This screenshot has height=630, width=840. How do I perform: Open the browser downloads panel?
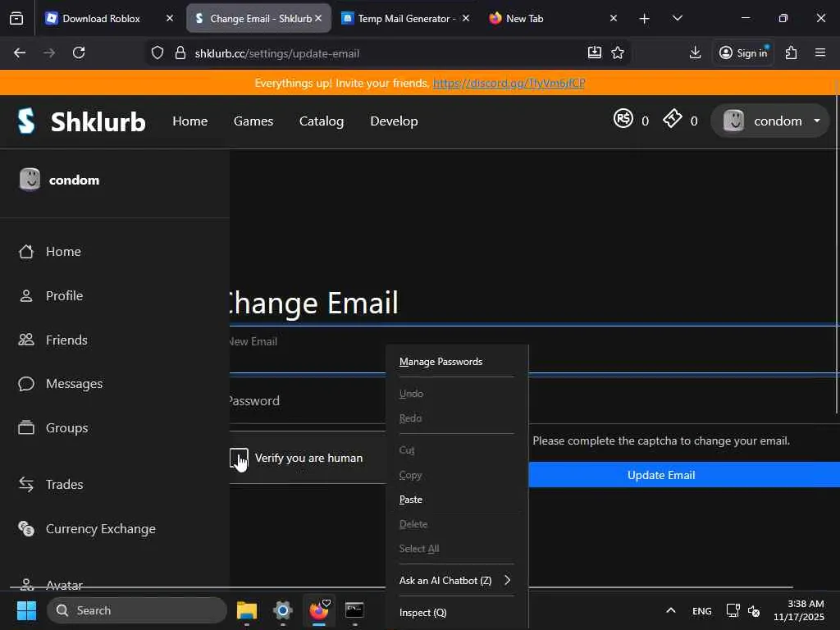point(695,52)
